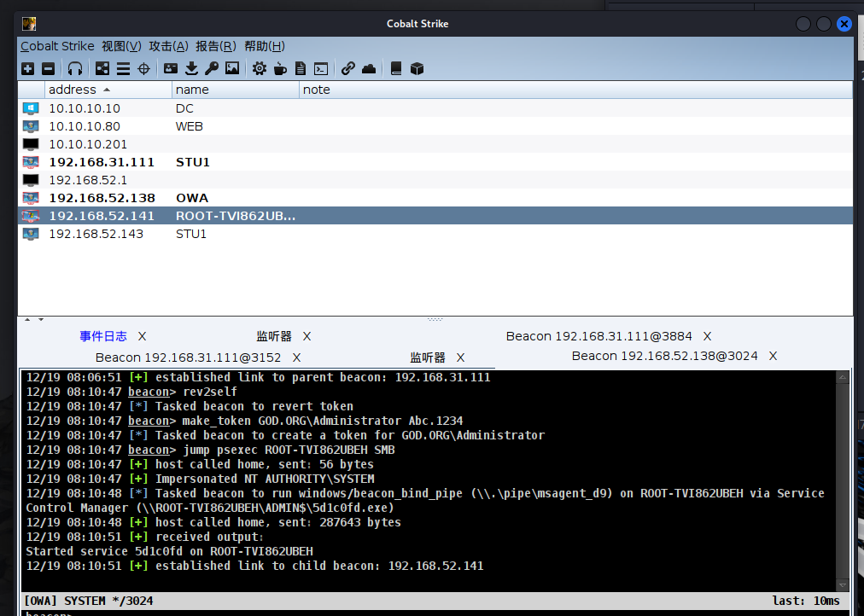Viewport: 864px width, 616px height.
Task: Switch to the 事件日志 tab
Action: (103, 336)
